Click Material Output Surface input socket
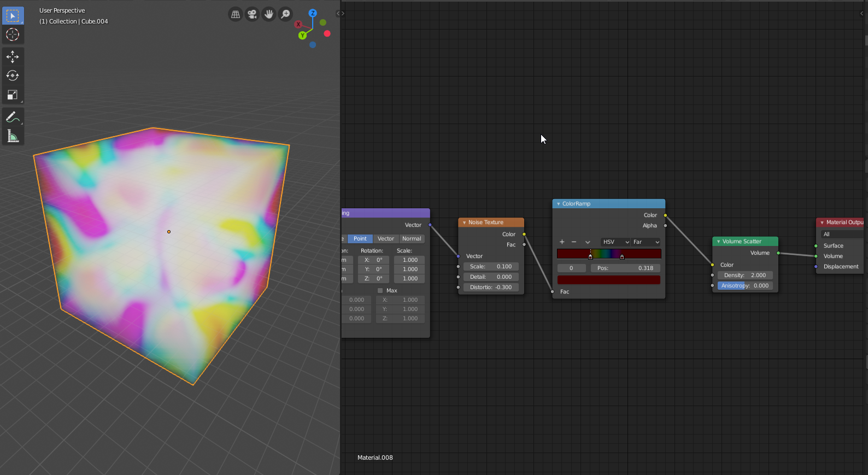Screen dimensions: 868x475 point(816,245)
